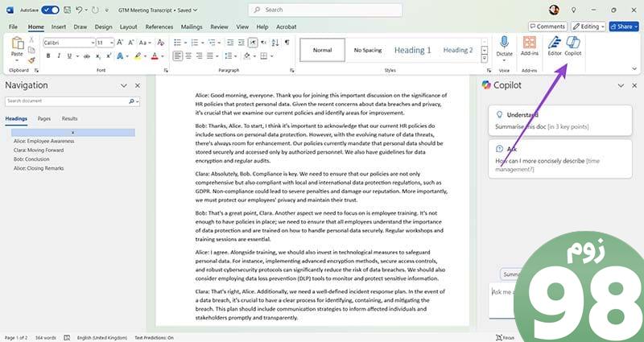644x342 pixels.
Task: Click the Paste clipboard icon
Action: click(17, 43)
